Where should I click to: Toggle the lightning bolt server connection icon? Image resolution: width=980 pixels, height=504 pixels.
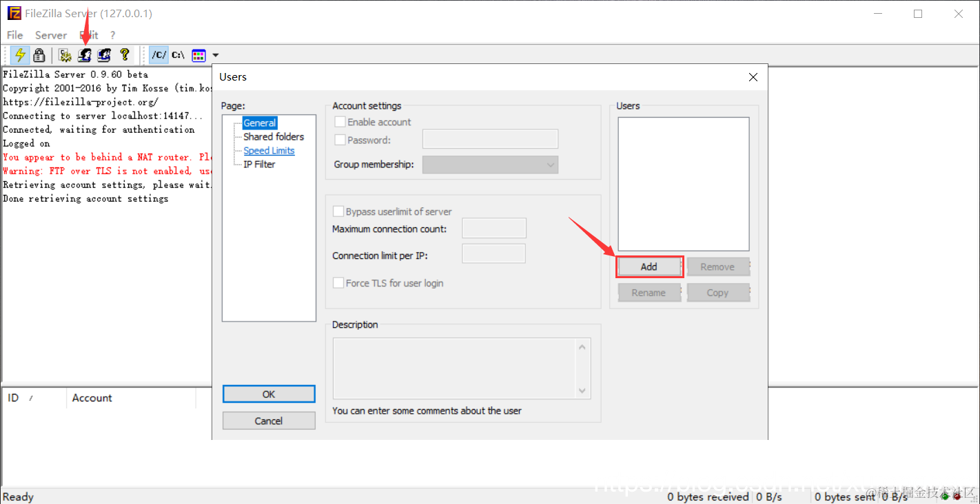point(20,55)
